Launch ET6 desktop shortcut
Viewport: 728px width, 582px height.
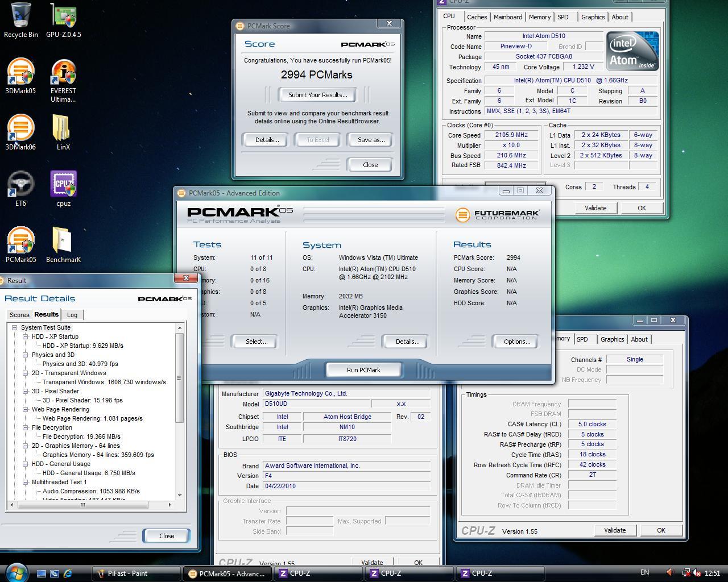20,189
